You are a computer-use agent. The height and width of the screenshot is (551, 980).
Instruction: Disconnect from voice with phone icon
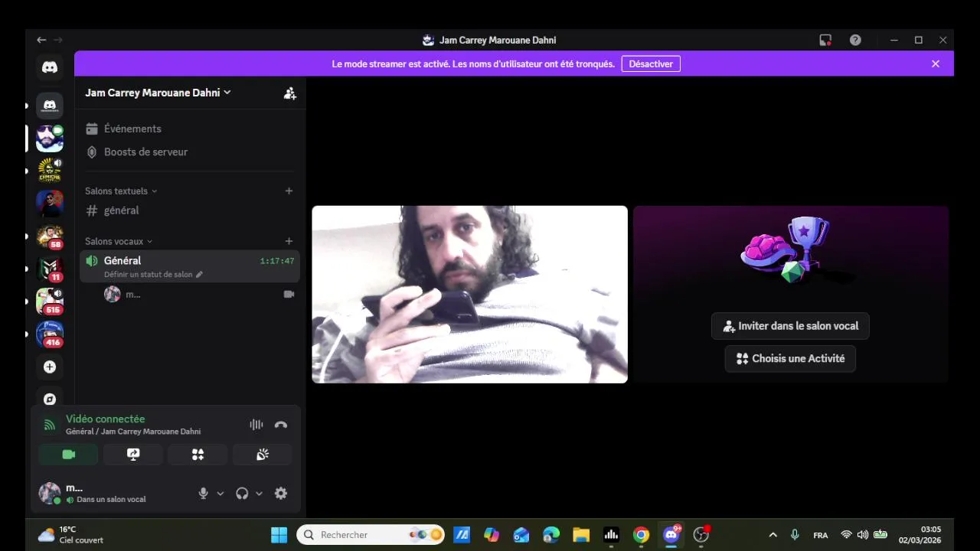click(x=281, y=425)
